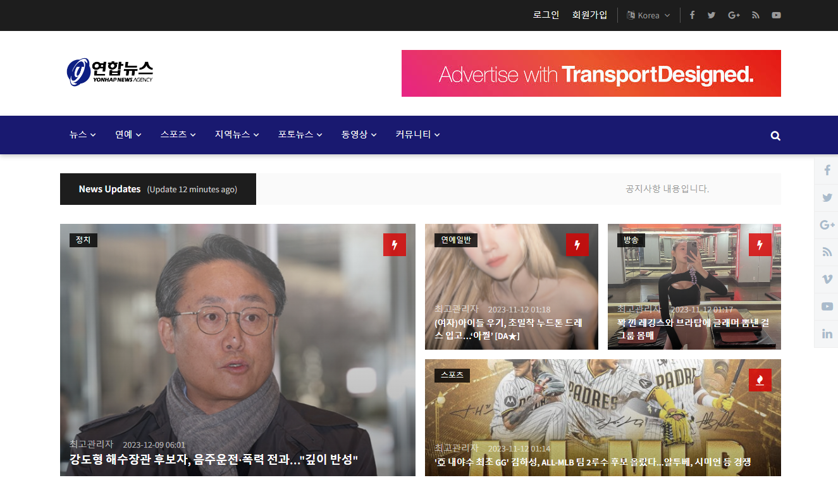The width and height of the screenshot is (838, 504).
Task: Click Vimeo icon in right floating sidebar
Action: (x=827, y=279)
